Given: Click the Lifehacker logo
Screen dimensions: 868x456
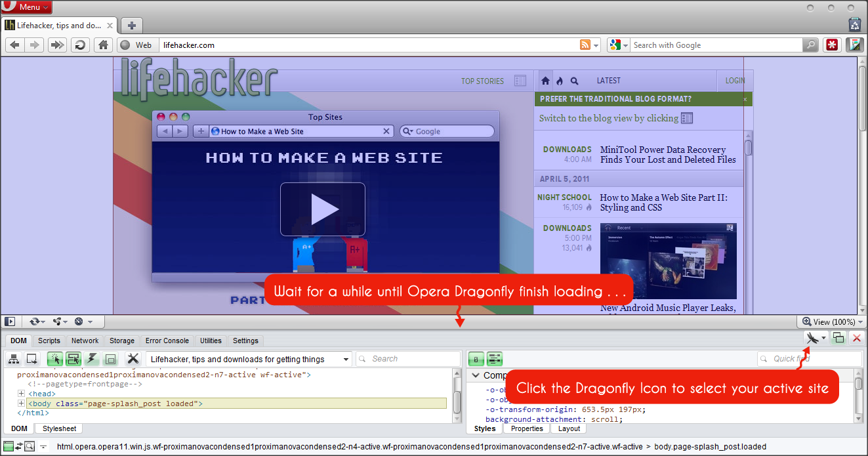Looking at the screenshot, I should pyautogui.click(x=199, y=80).
